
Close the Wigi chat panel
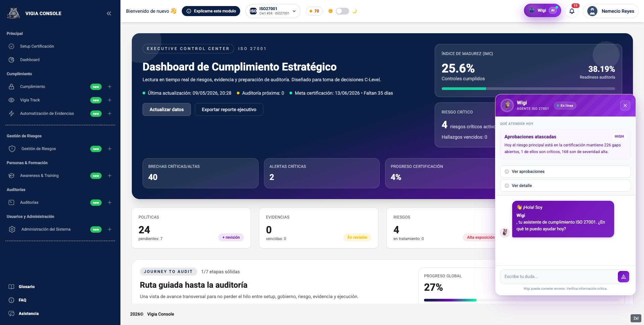[x=625, y=105]
